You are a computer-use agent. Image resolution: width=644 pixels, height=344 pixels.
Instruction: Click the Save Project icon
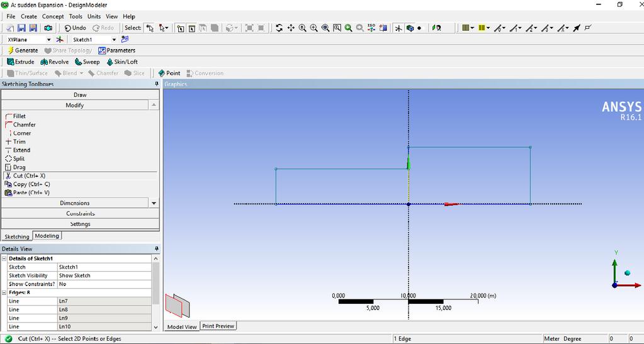[x=22, y=28]
